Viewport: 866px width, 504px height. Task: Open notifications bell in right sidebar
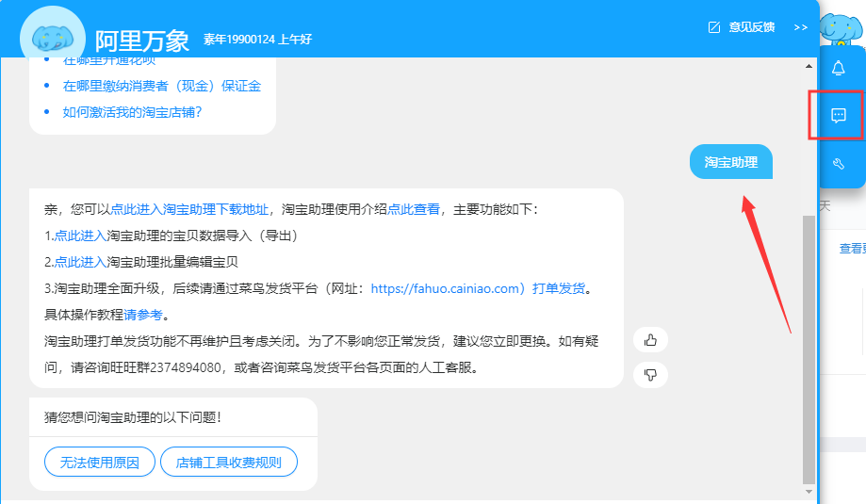pos(839,68)
